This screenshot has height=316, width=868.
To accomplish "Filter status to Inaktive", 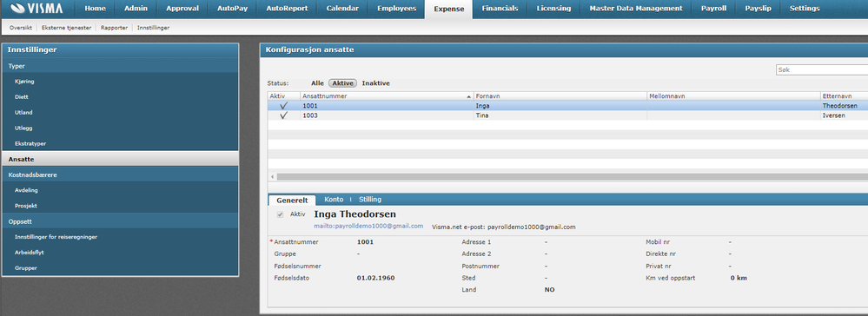I will point(376,83).
